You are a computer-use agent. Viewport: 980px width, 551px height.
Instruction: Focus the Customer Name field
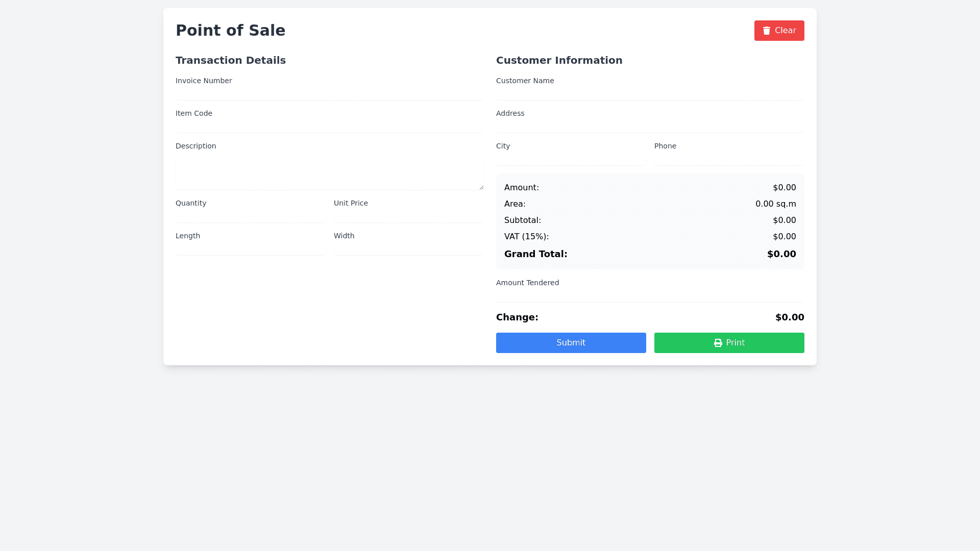coord(650,94)
